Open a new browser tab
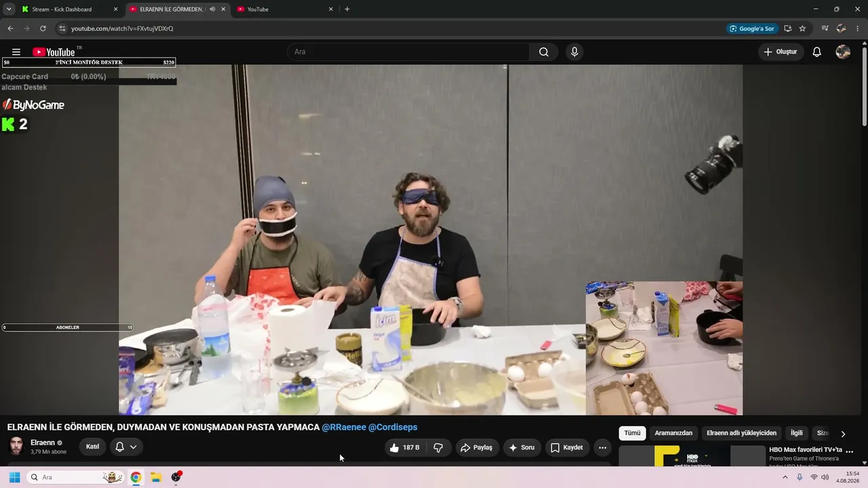This screenshot has width=868, height=488. coord(347,9)
